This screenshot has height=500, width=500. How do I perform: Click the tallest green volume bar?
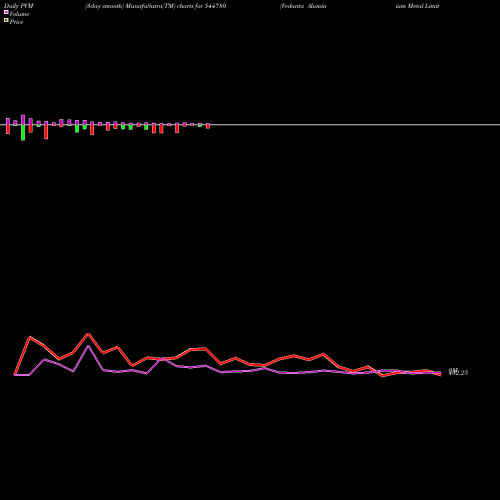pos(23,132)
